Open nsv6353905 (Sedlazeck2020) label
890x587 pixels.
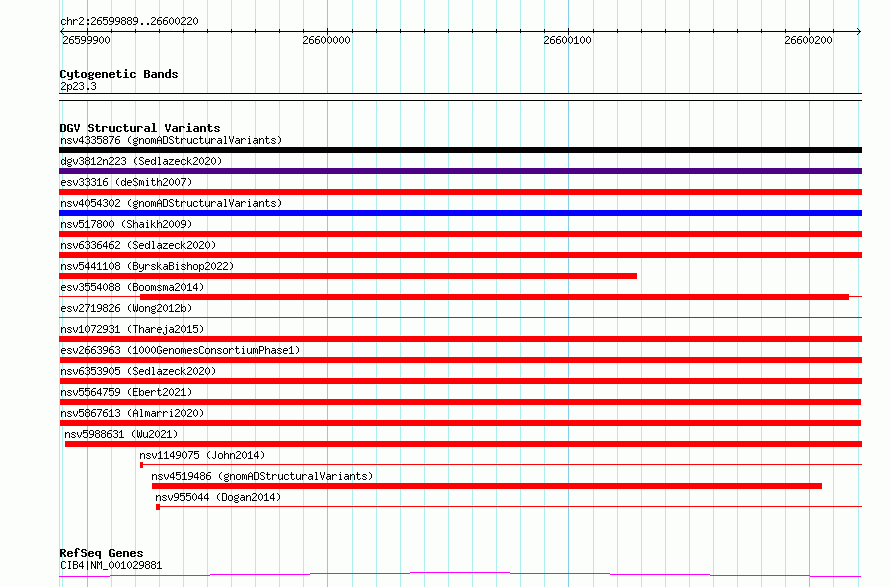pyautogui.click(x=138, y=371)
